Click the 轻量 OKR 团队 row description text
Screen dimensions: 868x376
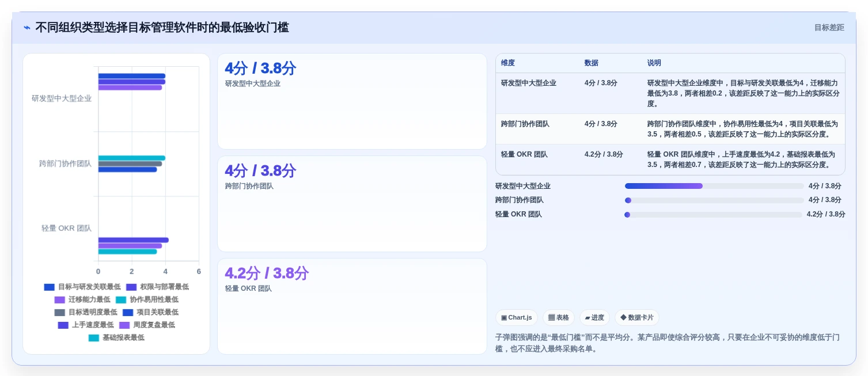(741, 159)
